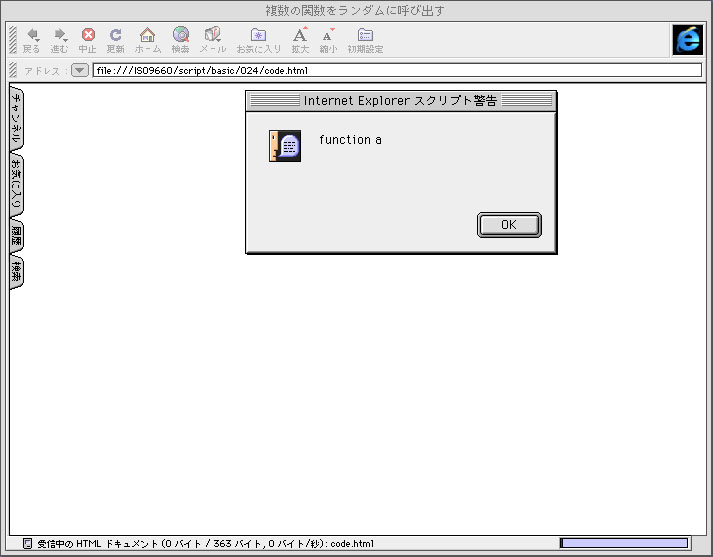Click the window title '複数の関数をランダムに呼び出す'
Image resolution: width=713 pixels, height=557 pixels.
click(x=355, y=10)
